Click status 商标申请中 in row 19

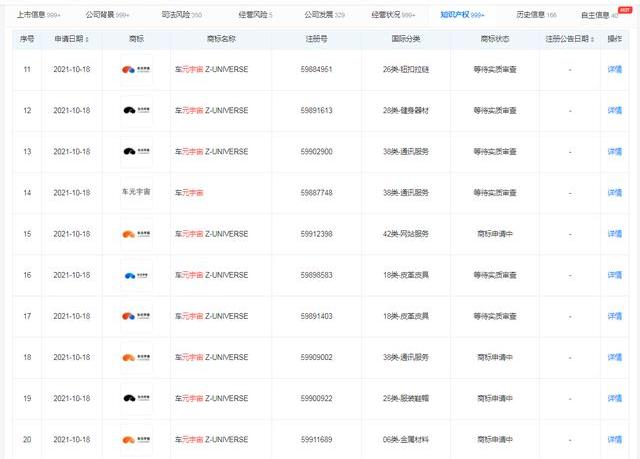point(495,398)
